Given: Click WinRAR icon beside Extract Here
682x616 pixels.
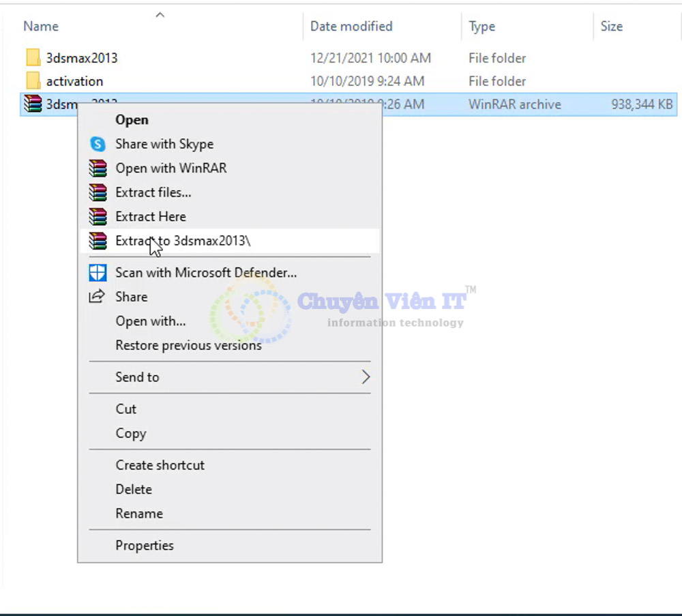Looking at the screenshot, I should point(98,217).
